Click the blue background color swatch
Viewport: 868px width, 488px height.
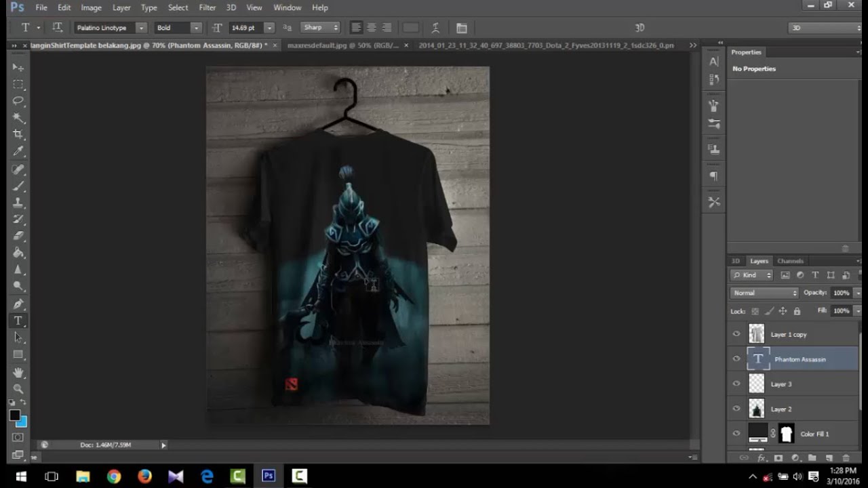(23, 423)
